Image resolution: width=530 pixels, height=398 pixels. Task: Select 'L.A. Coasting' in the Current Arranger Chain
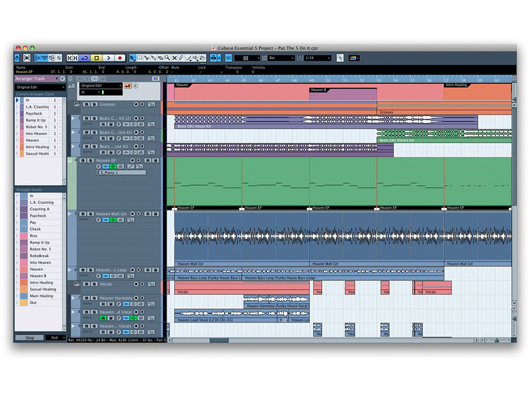point(38,107)
